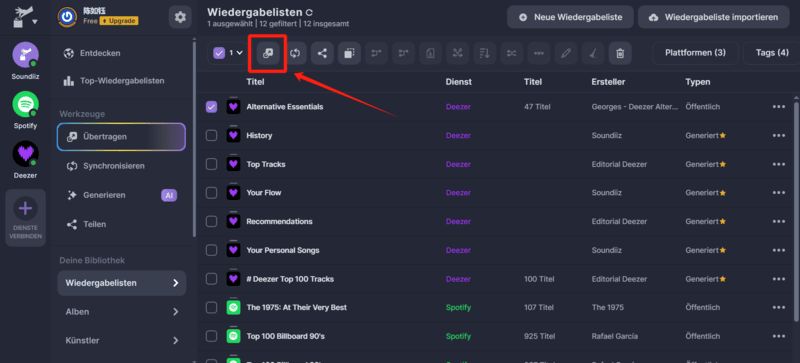Open the Soundiiz logo dropdown menu

click(x=26, y=17)
